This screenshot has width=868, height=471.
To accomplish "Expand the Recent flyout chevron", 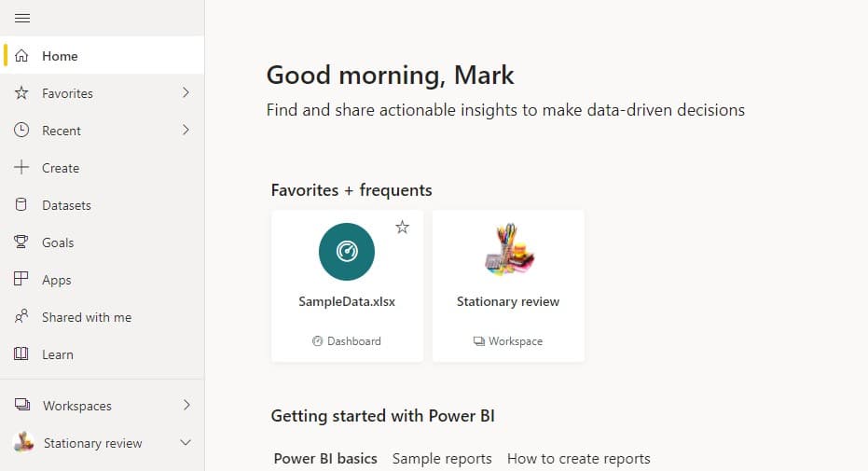I will (x=186, y=130).
